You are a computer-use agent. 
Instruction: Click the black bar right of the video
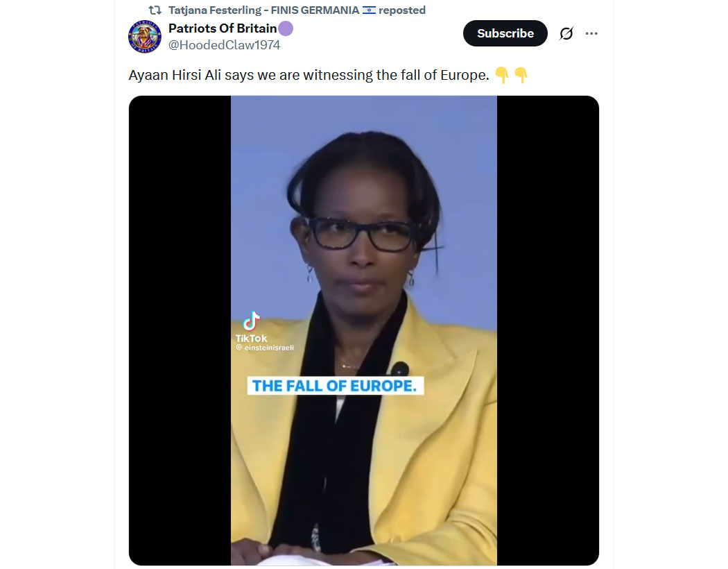pos(548,330)
